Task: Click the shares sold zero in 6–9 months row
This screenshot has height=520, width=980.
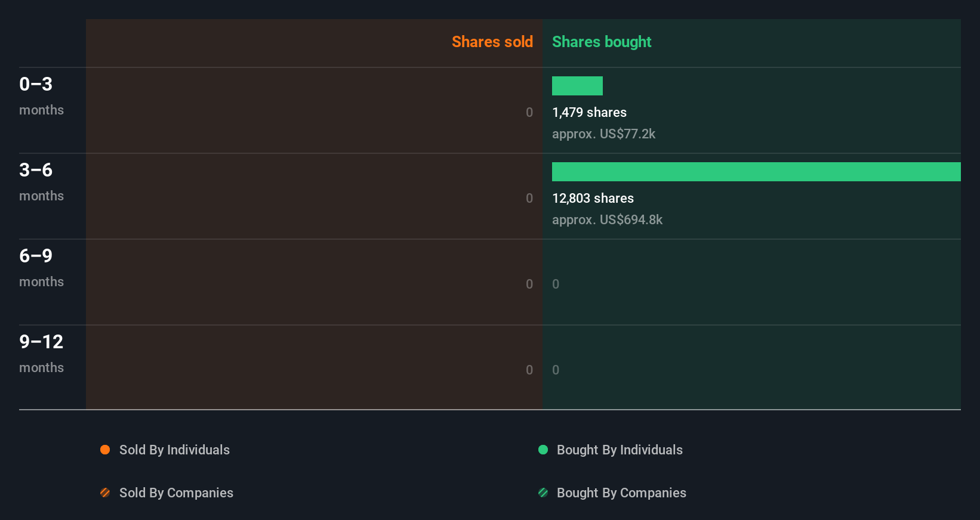Action: click(x=529, y=284)
